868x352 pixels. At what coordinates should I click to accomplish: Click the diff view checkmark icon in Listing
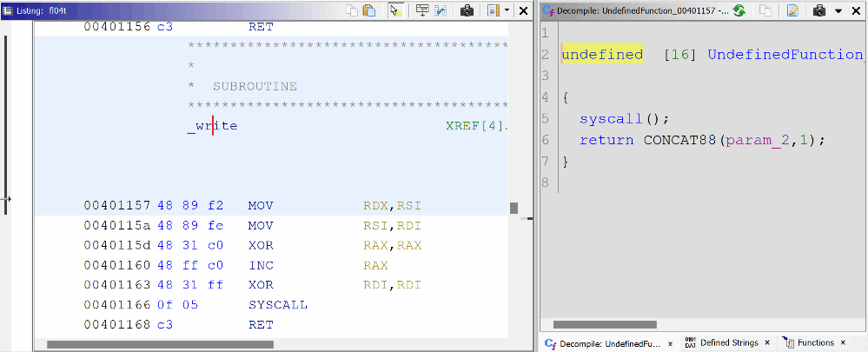coord(441,10)
